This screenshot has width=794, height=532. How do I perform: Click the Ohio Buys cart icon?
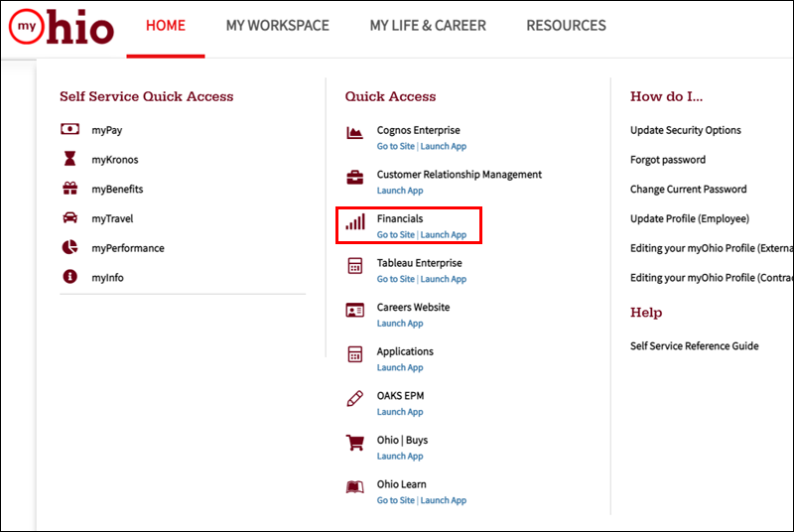pyautogui.click(x=354, y=443)
